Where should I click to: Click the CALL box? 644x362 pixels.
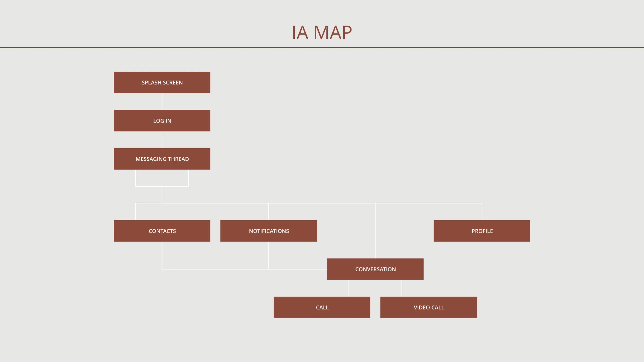[x=322, y=307]
